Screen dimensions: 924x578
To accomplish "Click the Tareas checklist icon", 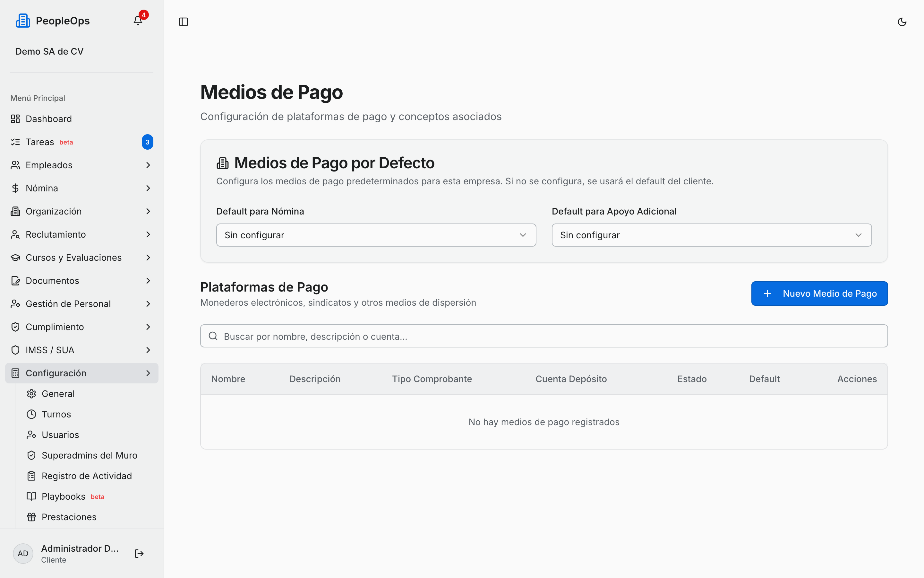I will coord(15,142).
